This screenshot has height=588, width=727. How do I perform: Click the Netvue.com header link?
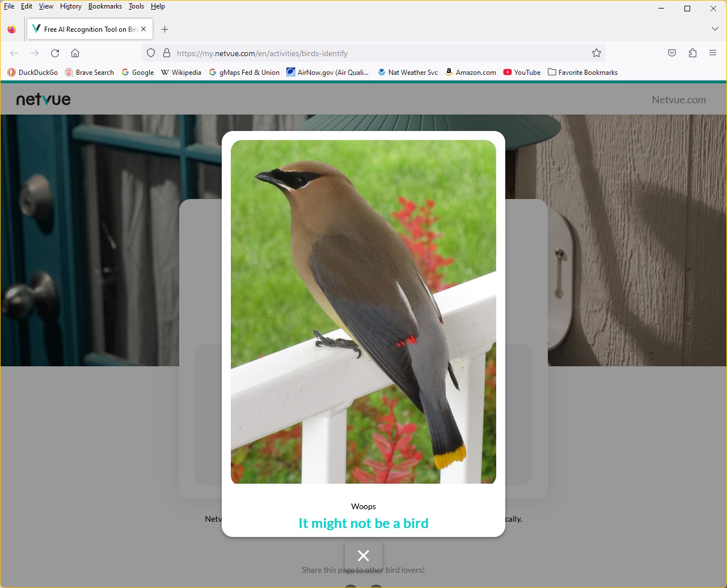(x=678, y=100)
